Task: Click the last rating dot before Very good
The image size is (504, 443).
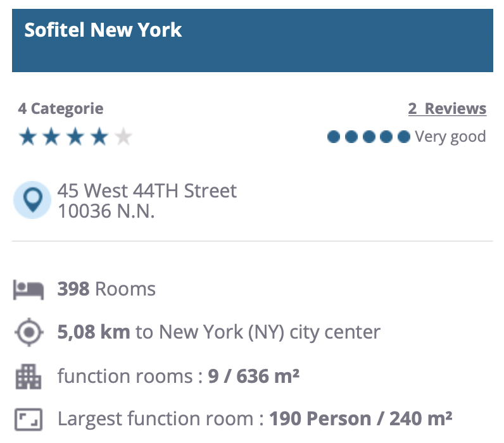Action: coord(403,137)
